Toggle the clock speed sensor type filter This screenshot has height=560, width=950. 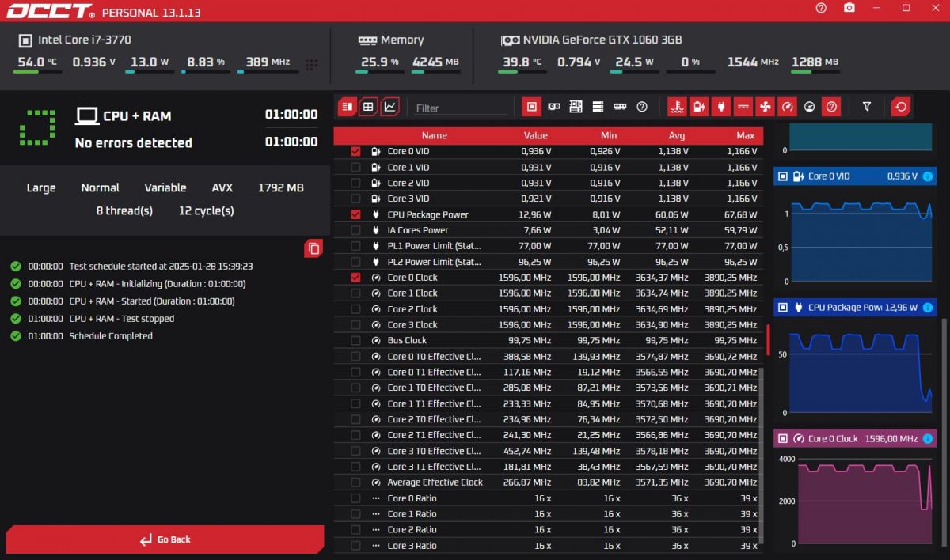pos(787,107)
